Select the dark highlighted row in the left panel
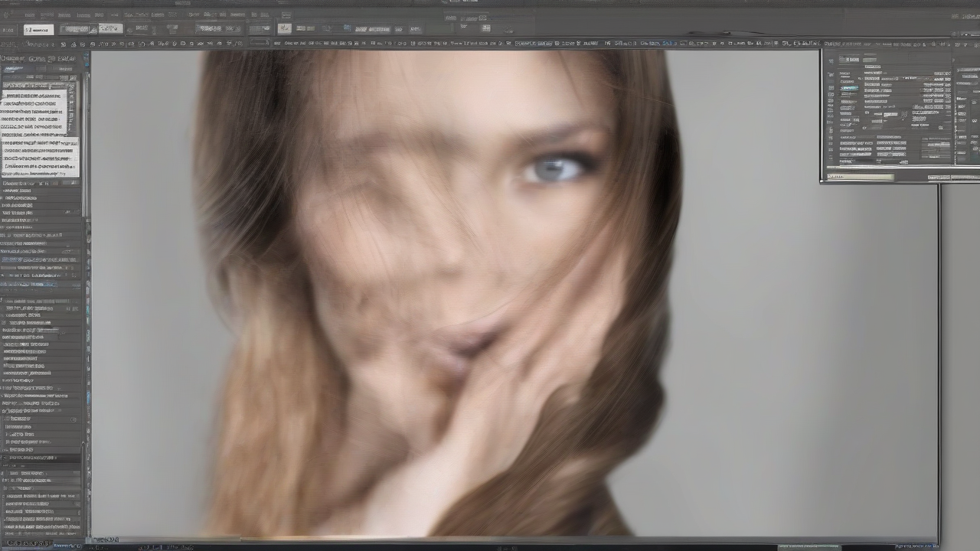Image resolution: width=980 pixels, height=551 pixels. tap(40, 458)
